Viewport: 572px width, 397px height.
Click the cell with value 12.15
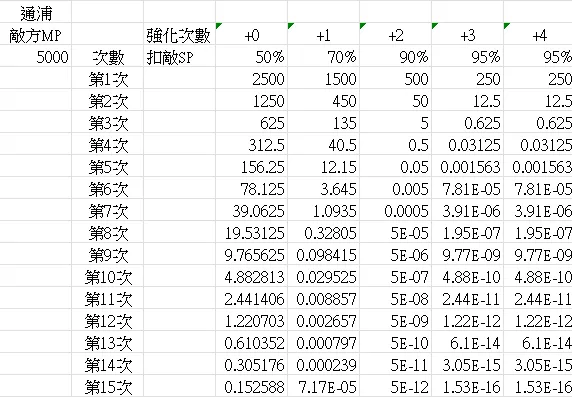(324, 166)
